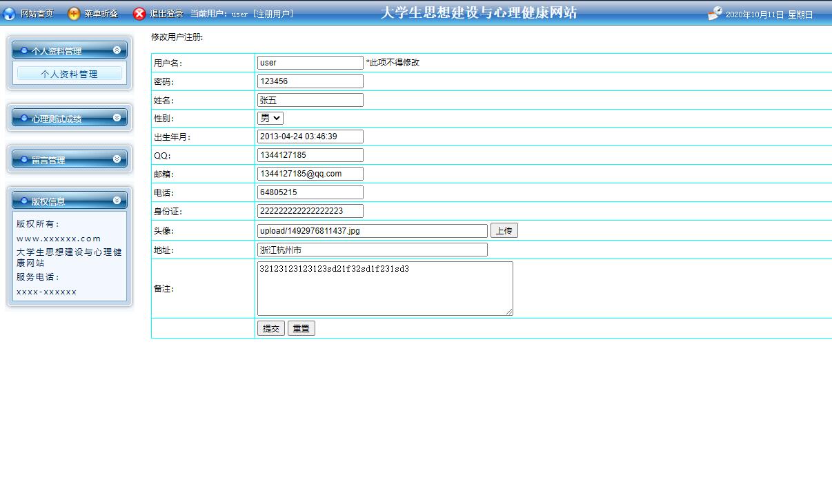The width and height of the screenshot is (832, 504).
Task: Click the *此项不得修改 note
Action: [x=393, y=63]
